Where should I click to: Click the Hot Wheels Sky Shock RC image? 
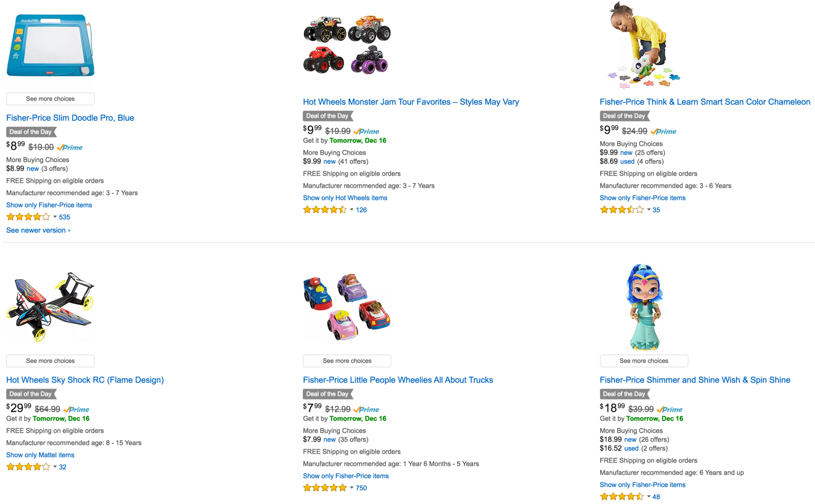50,307
